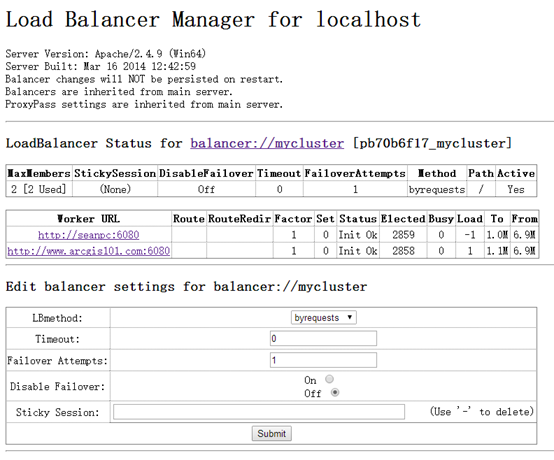The image size is (554, 460).
Task: Click the "2858" Elected value
Action: pos(403,251)
